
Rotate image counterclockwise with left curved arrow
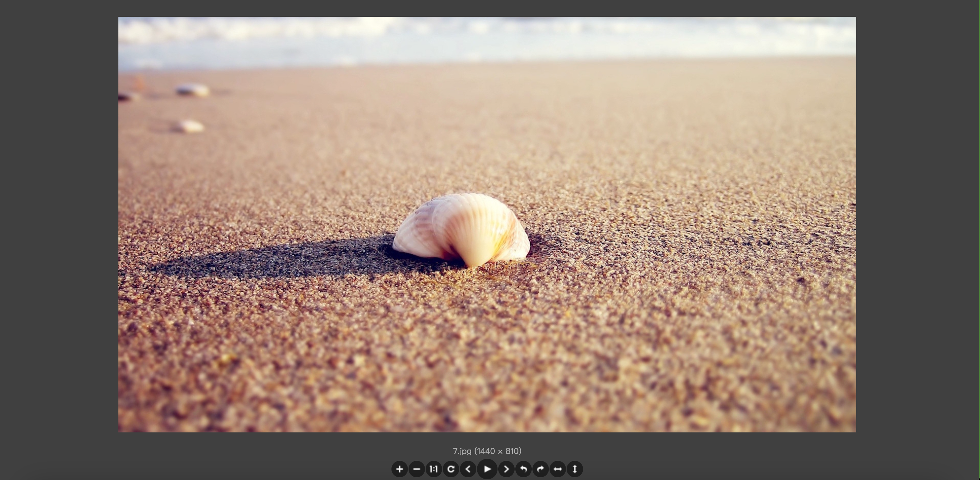click(x=524, y=469)
